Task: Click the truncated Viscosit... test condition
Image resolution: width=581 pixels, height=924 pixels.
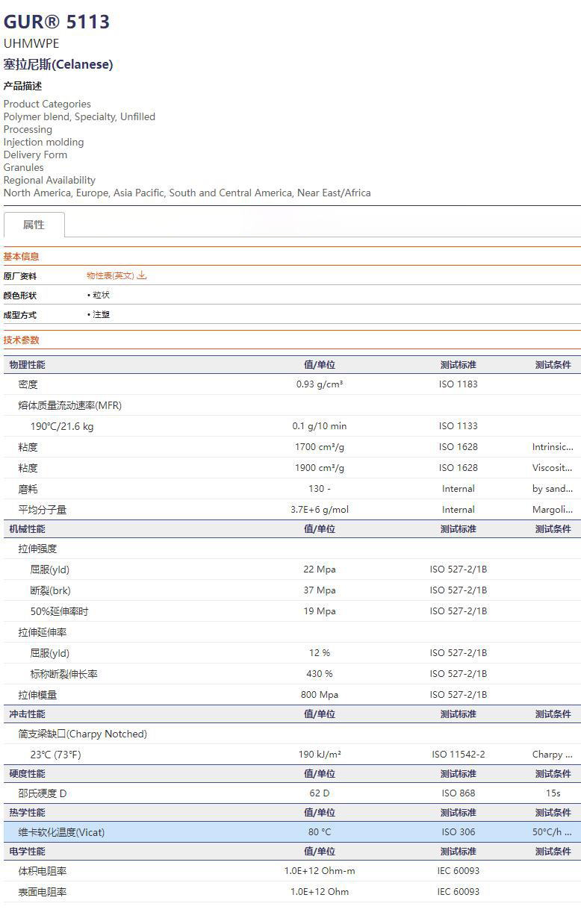Action: 553,468
